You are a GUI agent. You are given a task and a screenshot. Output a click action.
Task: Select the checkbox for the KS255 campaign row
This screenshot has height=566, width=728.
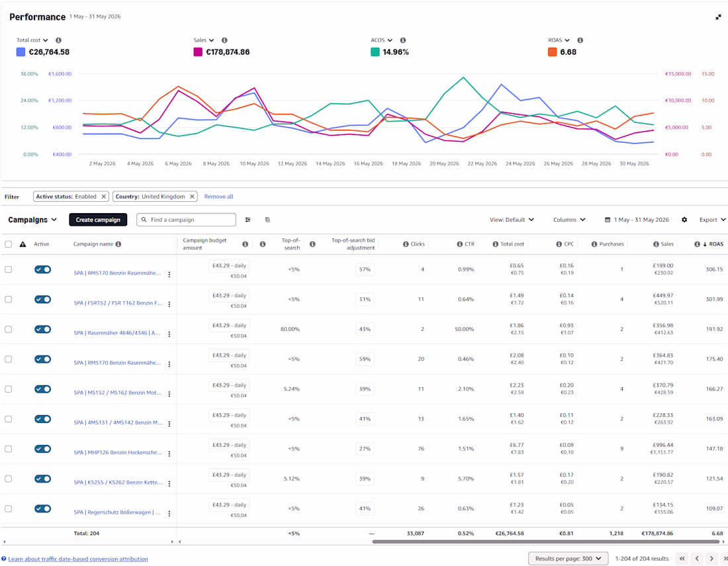coord(9,479)
